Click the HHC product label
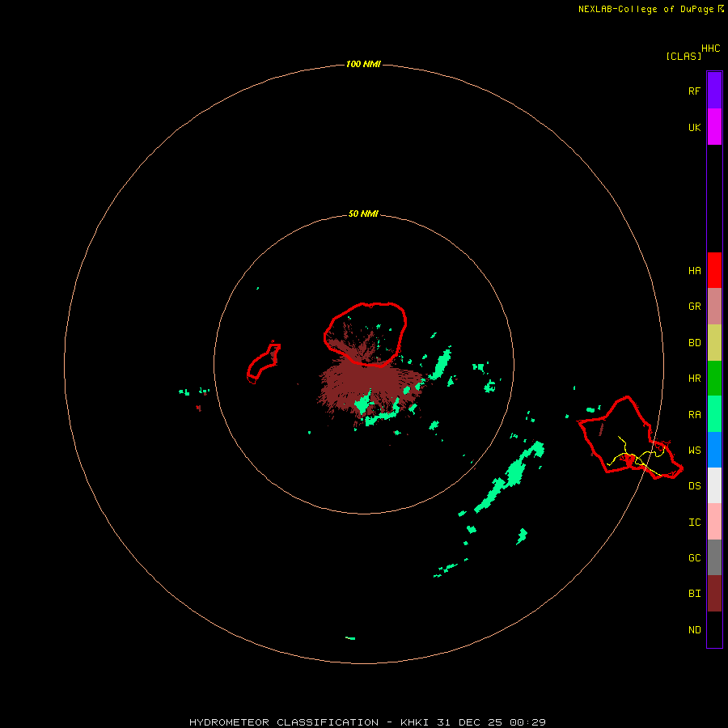The image size is (728, 728). coord(711,49)
